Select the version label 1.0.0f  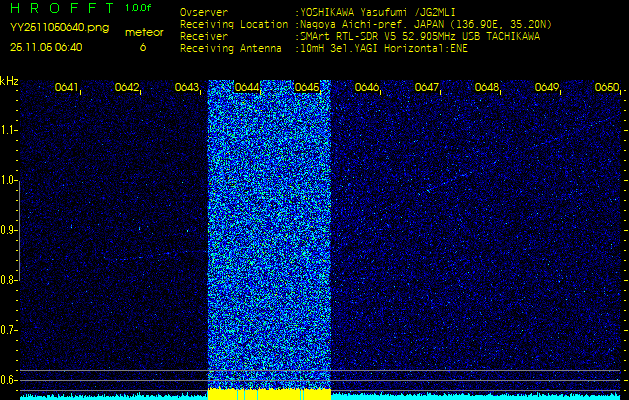click(x=138, y=8)
